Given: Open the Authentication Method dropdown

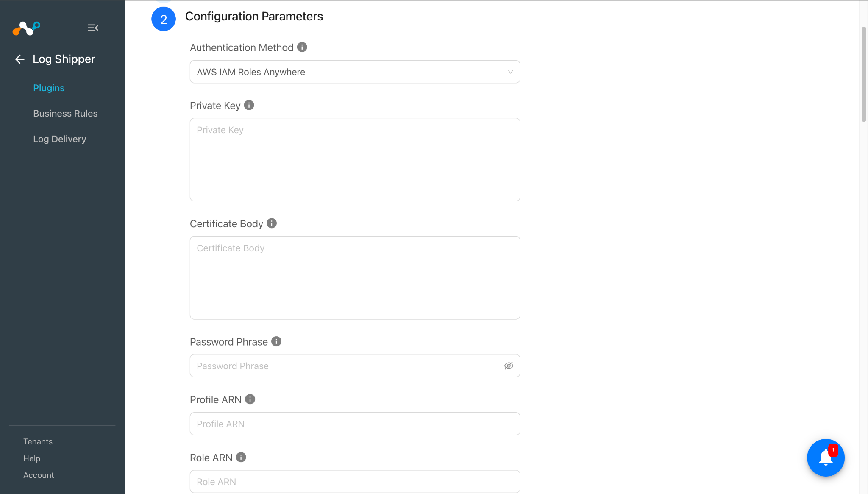Looking at the screenshot, I should point(355,72).
